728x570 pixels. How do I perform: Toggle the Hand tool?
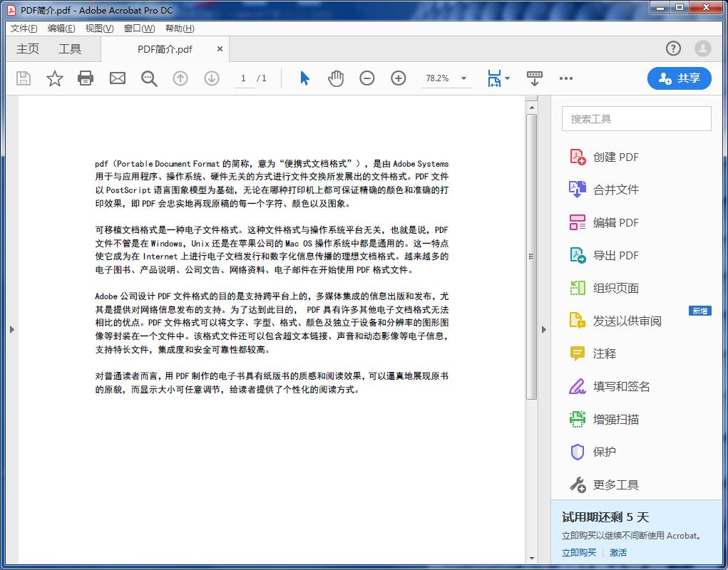pyautogui.click(x=335, y=78)
